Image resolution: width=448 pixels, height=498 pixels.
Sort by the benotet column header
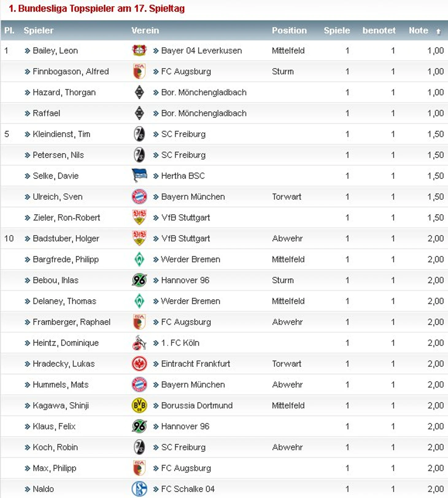(x=379, y=30)
